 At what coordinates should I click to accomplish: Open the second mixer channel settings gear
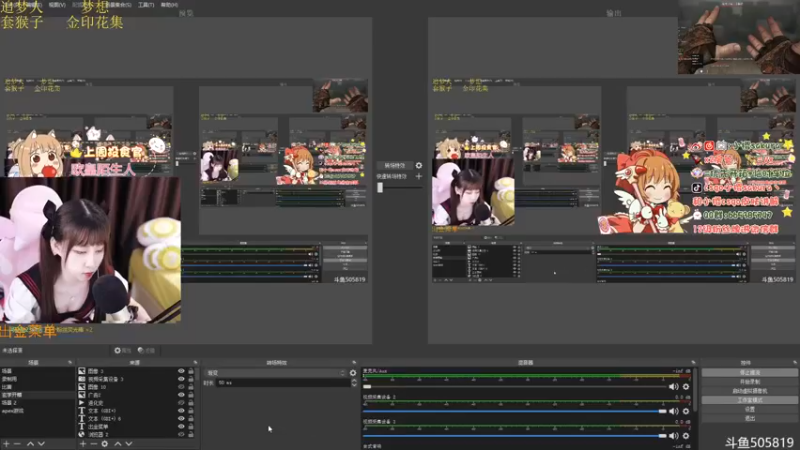tap(686, 411)
